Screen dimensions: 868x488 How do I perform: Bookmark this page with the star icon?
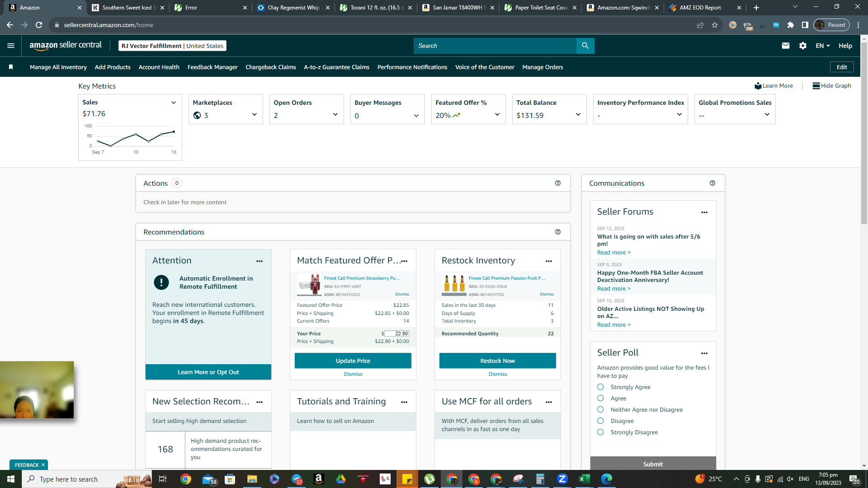[715, 25]
